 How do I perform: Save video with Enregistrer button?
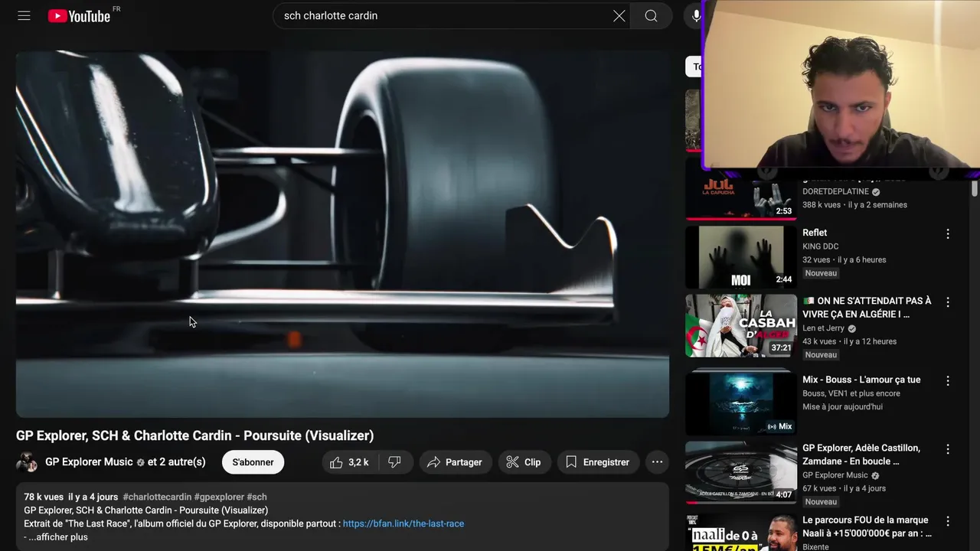pos(597,462)
